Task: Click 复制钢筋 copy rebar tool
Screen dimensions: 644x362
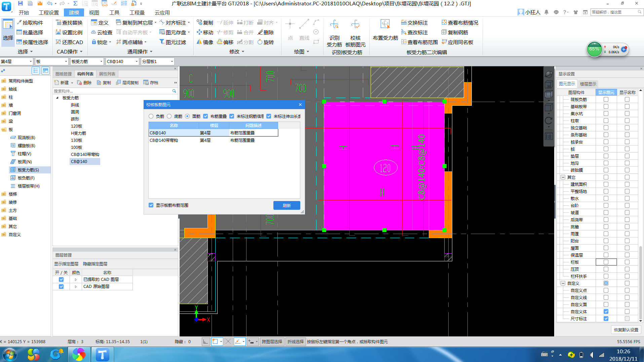Action: (455, 32)
